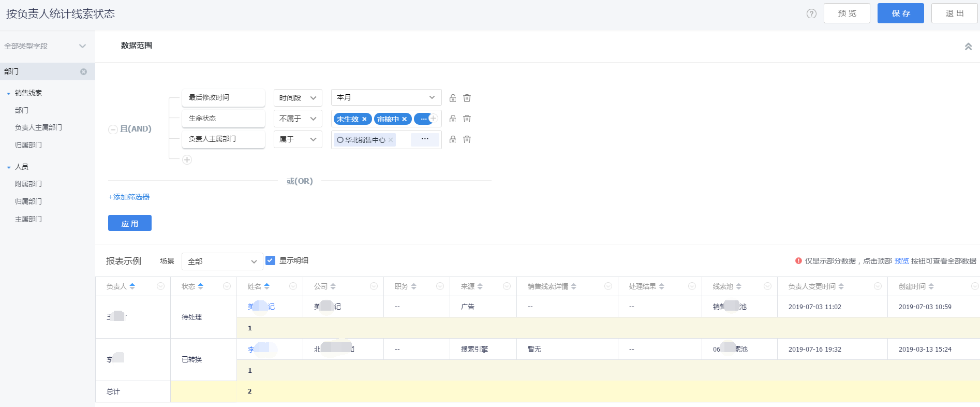Sort by 职务 column
The width and height of the screenshot is (980, 407).
click(x=414, y=286)
